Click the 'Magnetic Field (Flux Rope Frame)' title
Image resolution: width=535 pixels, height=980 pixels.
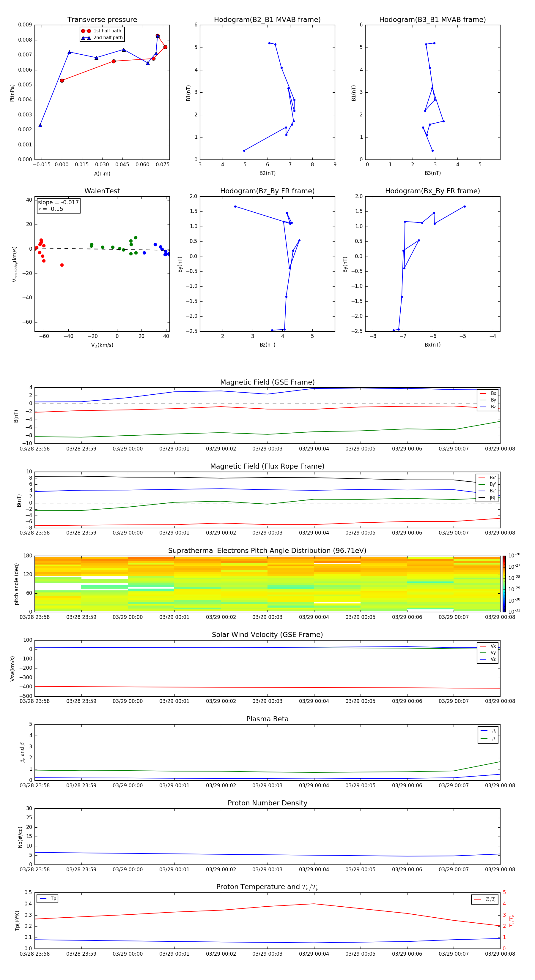267,467
